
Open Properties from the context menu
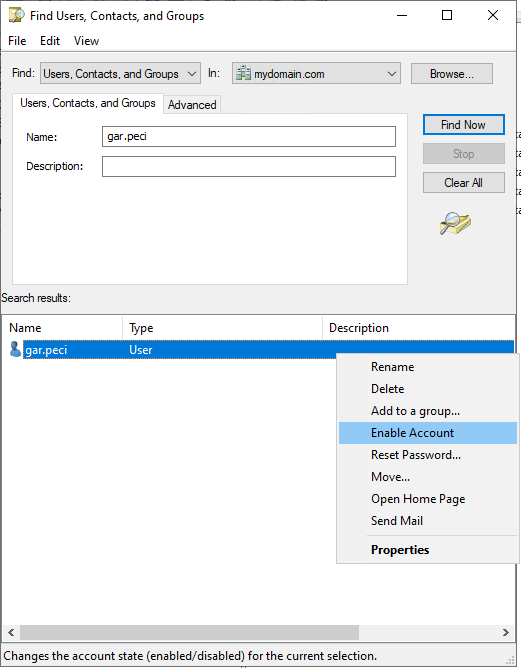[x=428, y=550]
